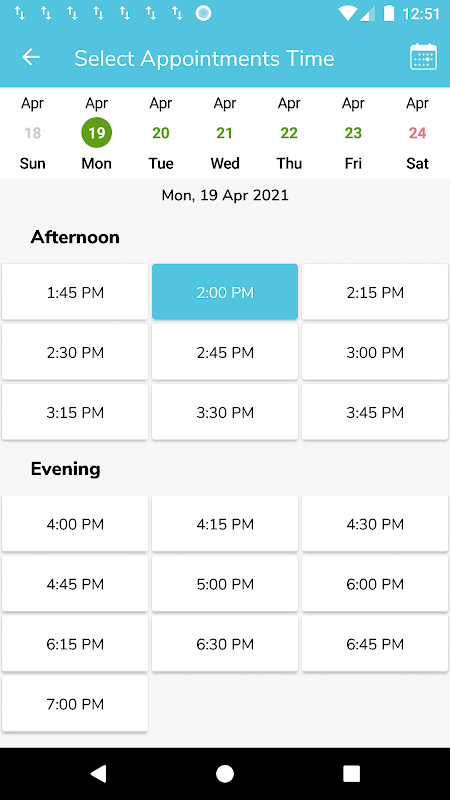Choose Thursday Apr 22 date

[x=289, y=133]
